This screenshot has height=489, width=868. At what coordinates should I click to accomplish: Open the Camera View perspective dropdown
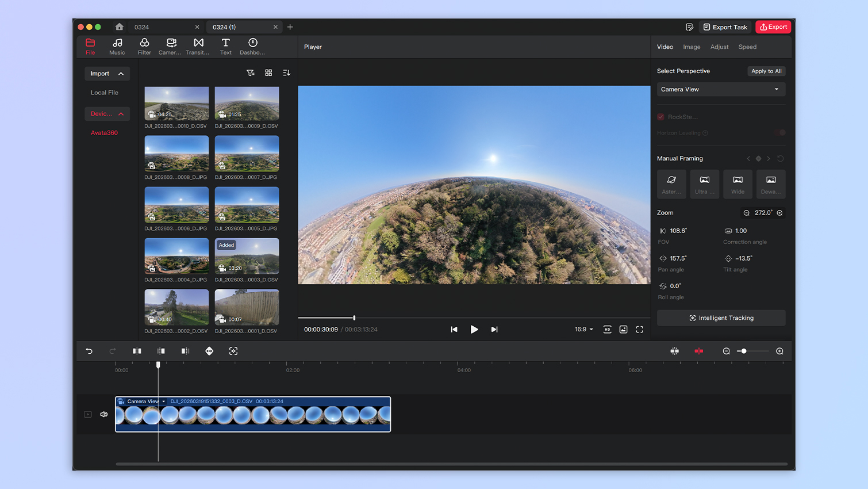721,89
